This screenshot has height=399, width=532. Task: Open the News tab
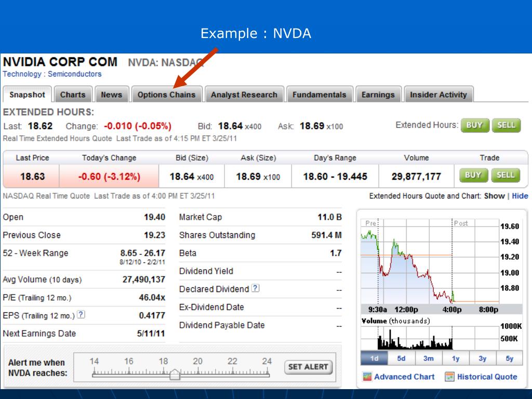[x=111, y=95]
